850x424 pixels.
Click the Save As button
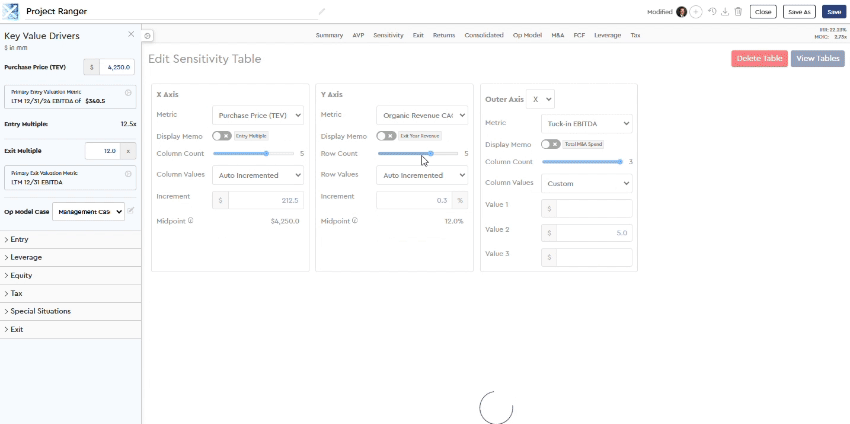point(799,12)
